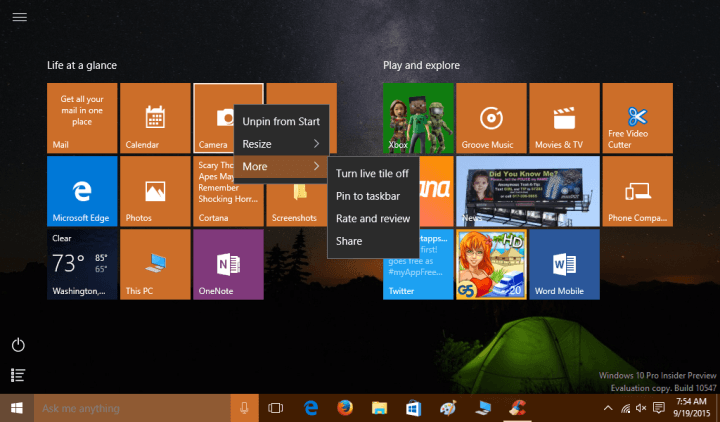Select Pin to taskbar

(x=373, y=196)
